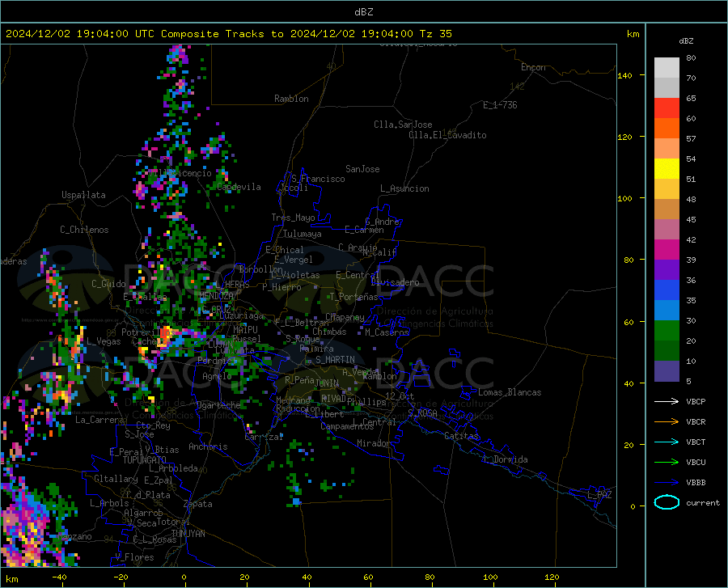Click the cyan VBCT arrow in legend

667,442
